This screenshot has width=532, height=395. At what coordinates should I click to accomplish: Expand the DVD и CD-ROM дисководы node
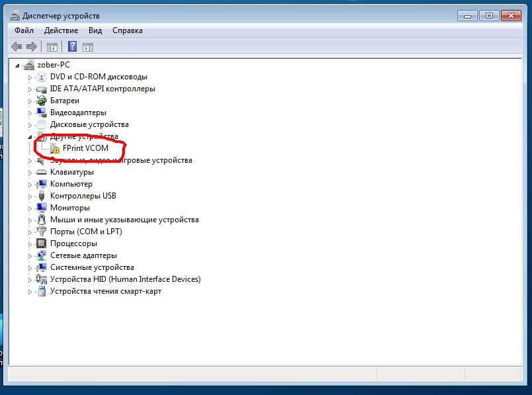coord(30,77)
